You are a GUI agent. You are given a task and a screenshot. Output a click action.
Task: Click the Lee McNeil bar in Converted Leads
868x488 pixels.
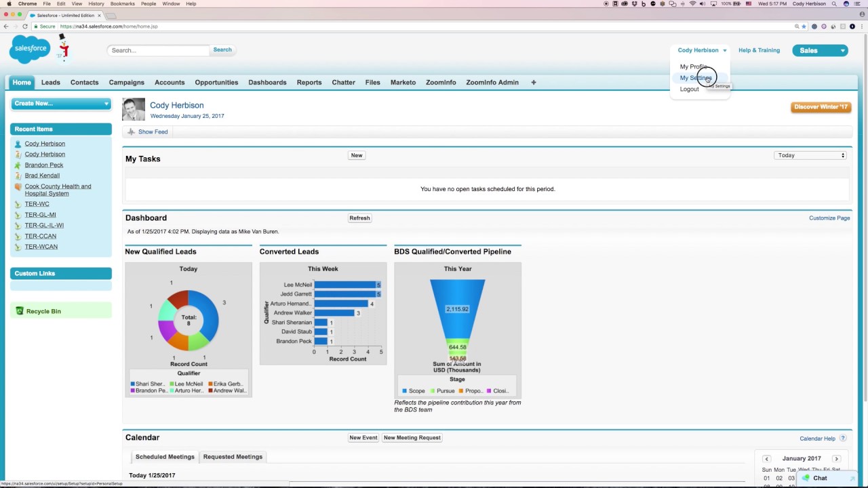tap(347, 285)
